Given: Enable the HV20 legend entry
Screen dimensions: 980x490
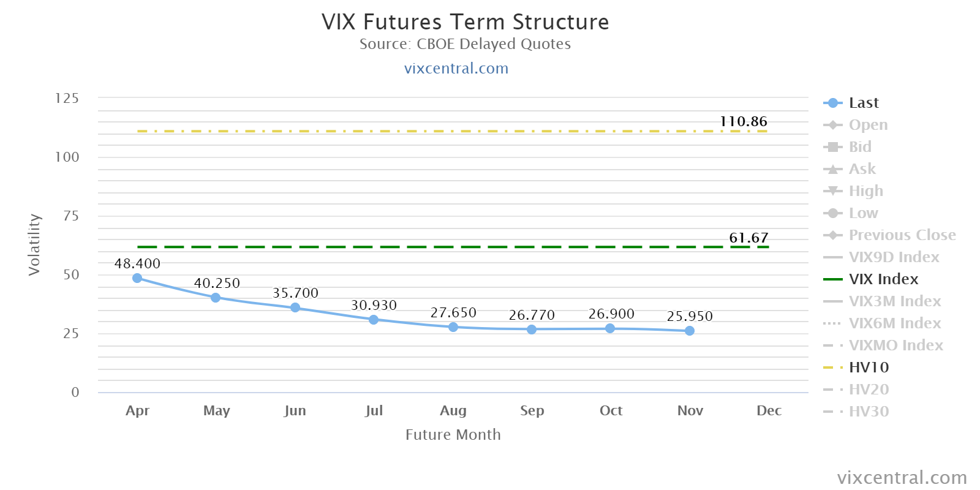Looking at the screenshot, I should 856,390.
